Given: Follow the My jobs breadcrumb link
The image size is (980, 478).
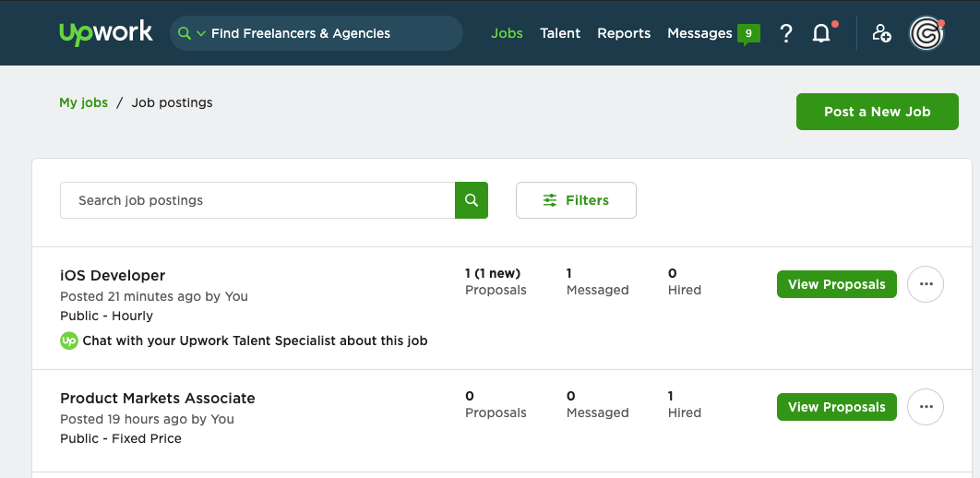Looking at the screenshot, I should point(83,102).
